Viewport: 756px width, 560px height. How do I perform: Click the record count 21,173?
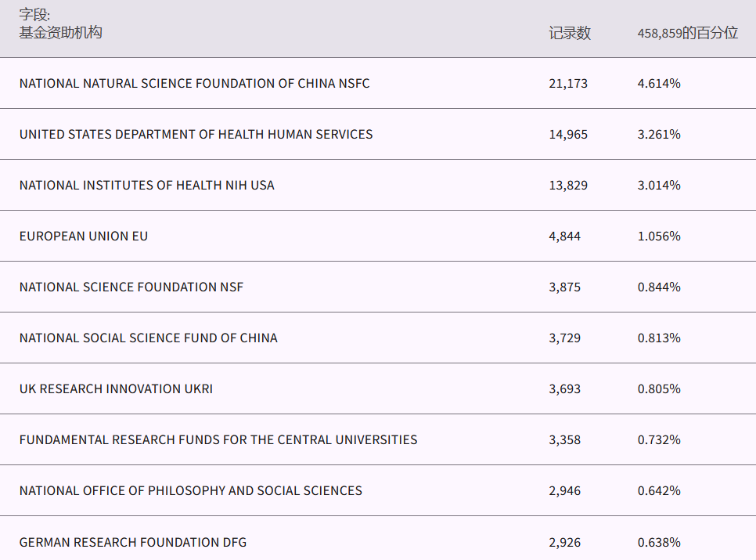pyautogui.click(x=567, y=83)
